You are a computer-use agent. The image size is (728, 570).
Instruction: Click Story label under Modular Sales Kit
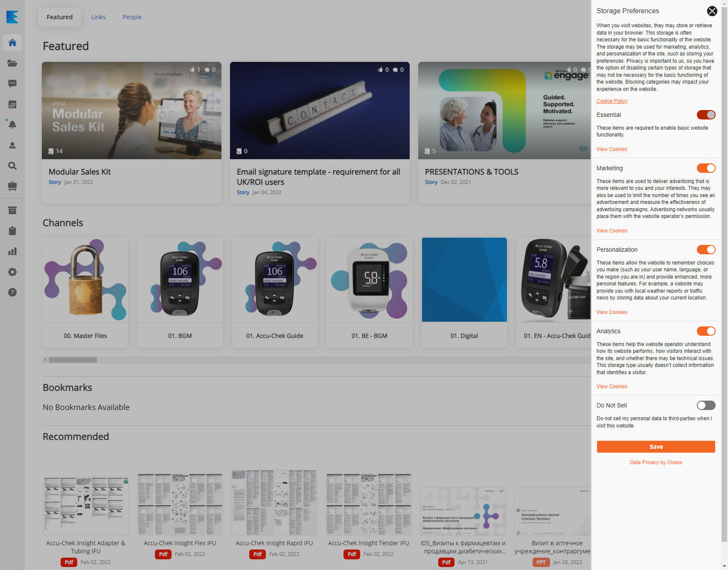(x=55, y=182)
